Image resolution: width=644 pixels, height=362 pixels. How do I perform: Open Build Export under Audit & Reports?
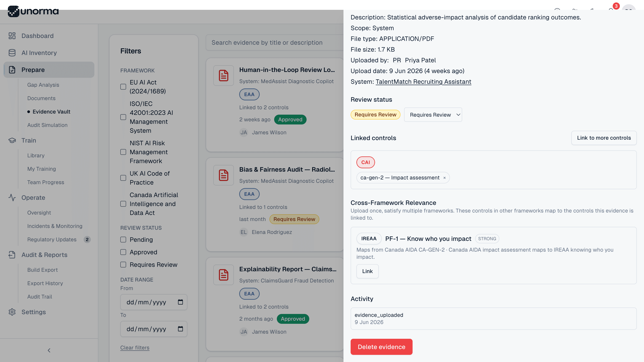42,270
